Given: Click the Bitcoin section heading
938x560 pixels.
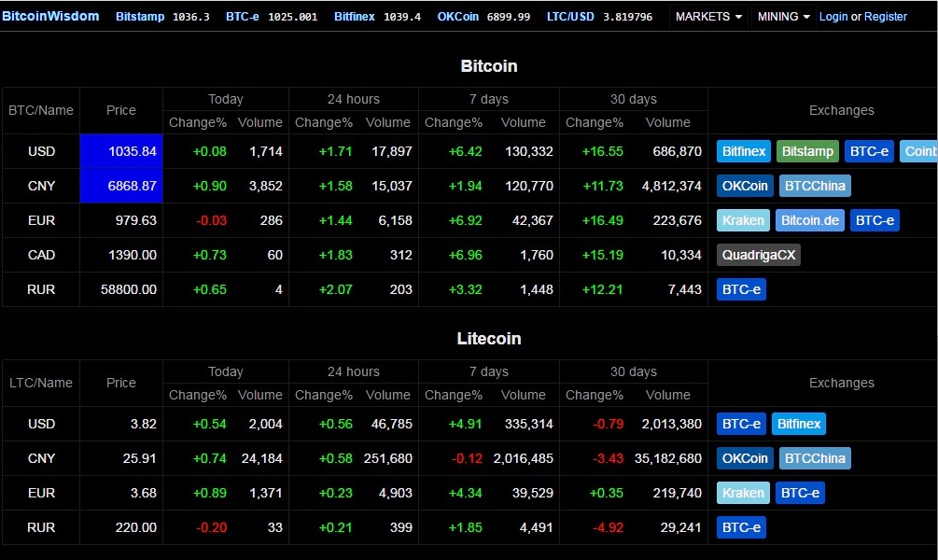Looking at the screenshot, I should [x=489, y=66].
